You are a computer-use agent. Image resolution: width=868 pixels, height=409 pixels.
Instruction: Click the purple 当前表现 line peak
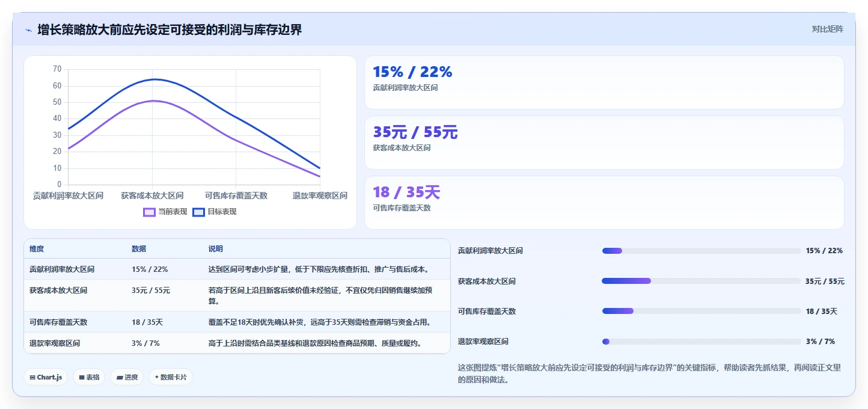point(153,100)
